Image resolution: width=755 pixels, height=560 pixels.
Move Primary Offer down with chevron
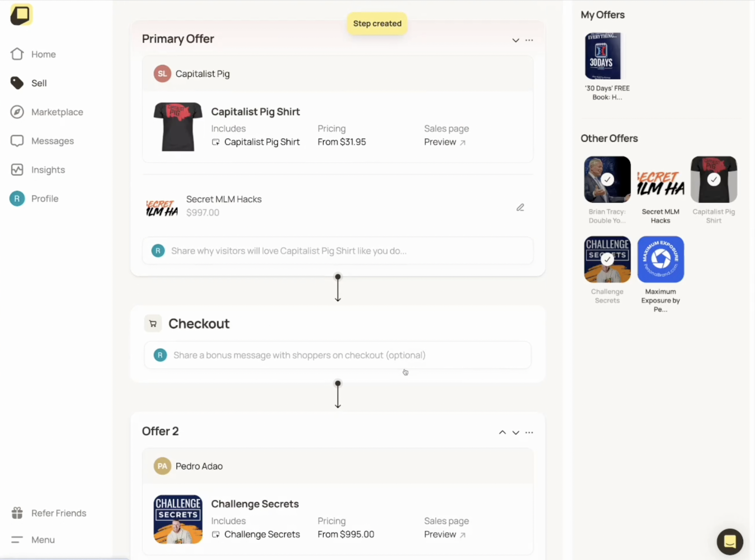point(515,40)
